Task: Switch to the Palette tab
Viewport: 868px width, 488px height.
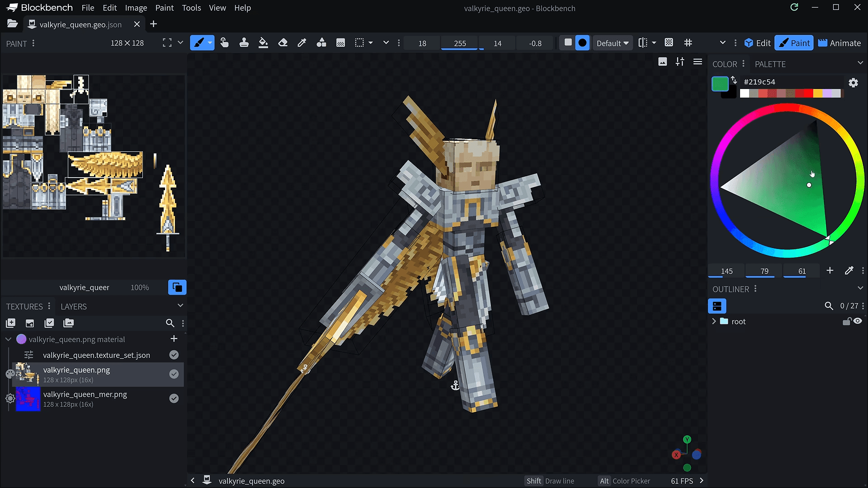Action: point(770,64)
